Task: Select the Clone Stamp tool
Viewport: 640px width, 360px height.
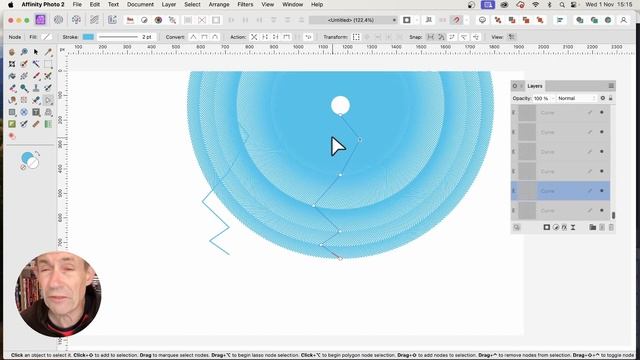Action: coord(36,88)
